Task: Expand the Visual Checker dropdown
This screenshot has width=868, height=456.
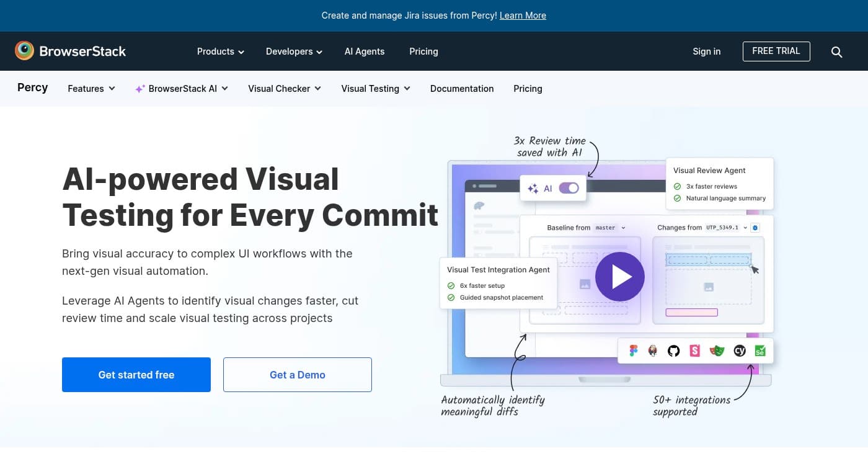Action: [284, 89]
